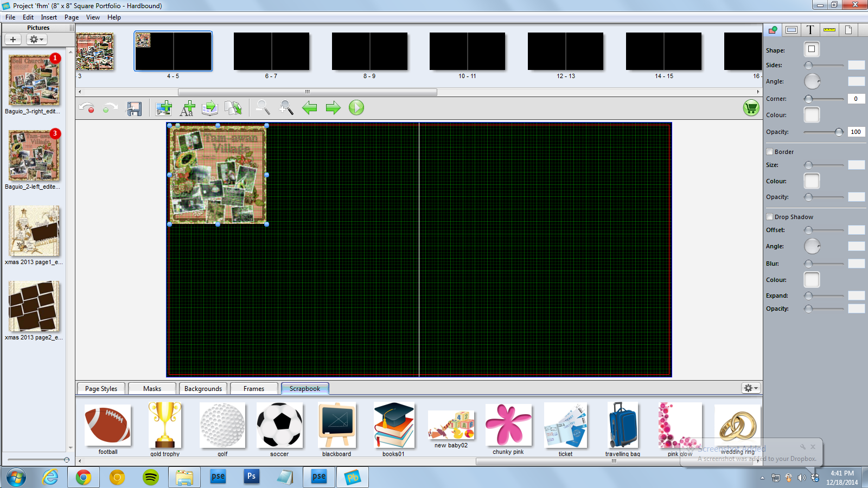Go to next page with right green arrow

(x=333, y=108)
